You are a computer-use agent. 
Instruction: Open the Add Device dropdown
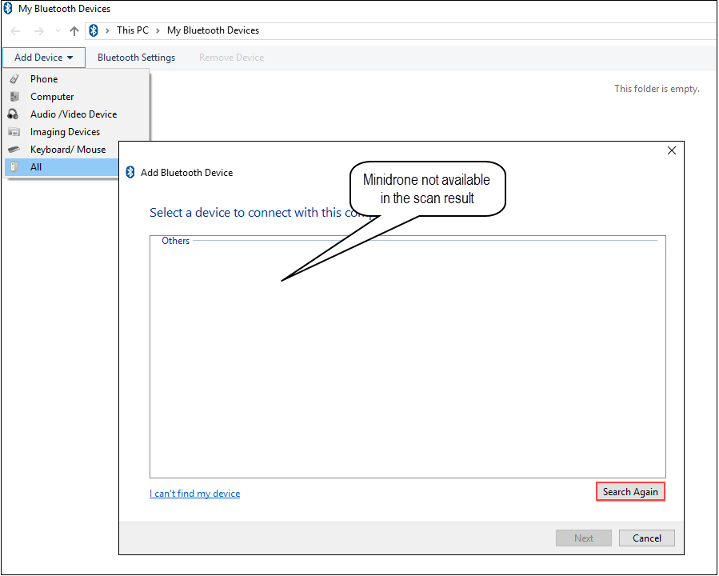[x=43, y=58]
